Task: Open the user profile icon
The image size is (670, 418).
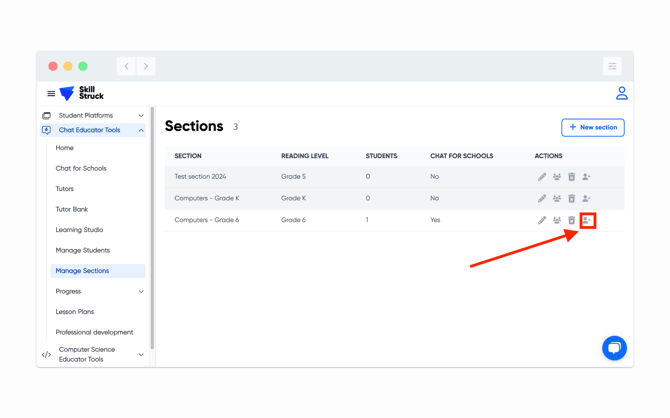Action: coord(621,93)
